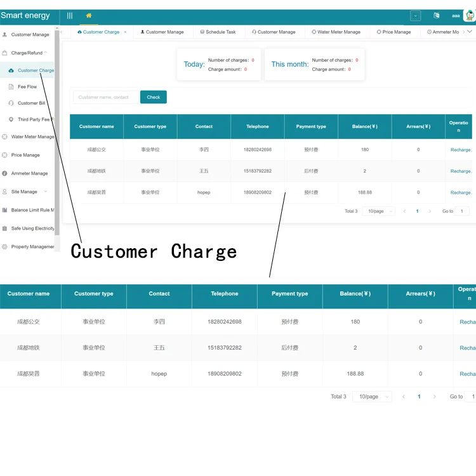Image resolution: width=476 pixels, height=476 pixels.
Task: Toggle sidebar with the three-bars icon
Action: pos(70,15)
